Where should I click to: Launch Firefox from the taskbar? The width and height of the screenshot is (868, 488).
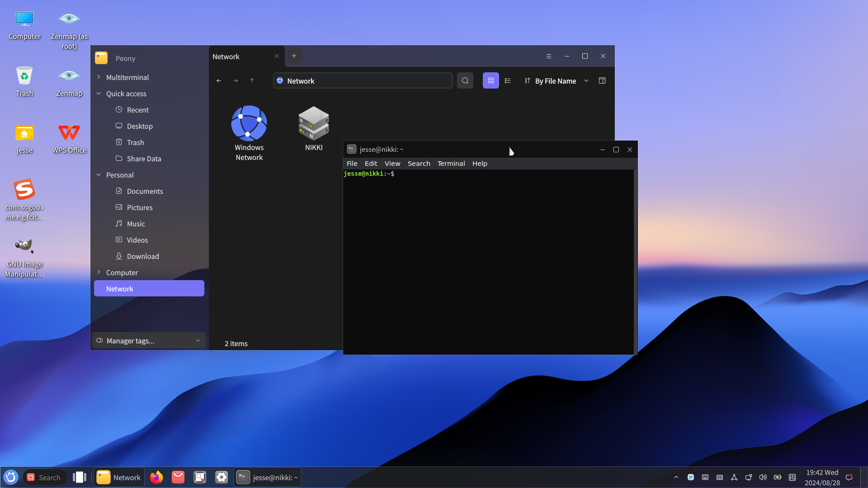(x=156, y=477)
